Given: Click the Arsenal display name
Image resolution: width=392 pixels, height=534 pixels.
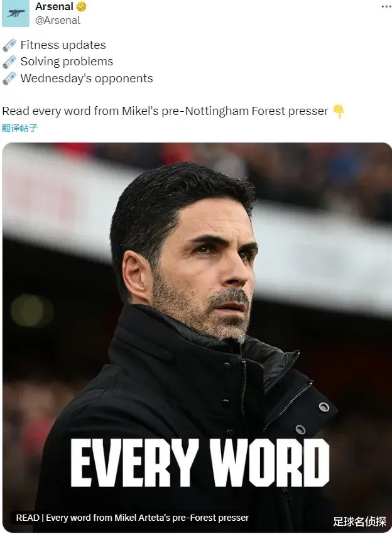Looking at the screenshot, I should coord(54,6).
